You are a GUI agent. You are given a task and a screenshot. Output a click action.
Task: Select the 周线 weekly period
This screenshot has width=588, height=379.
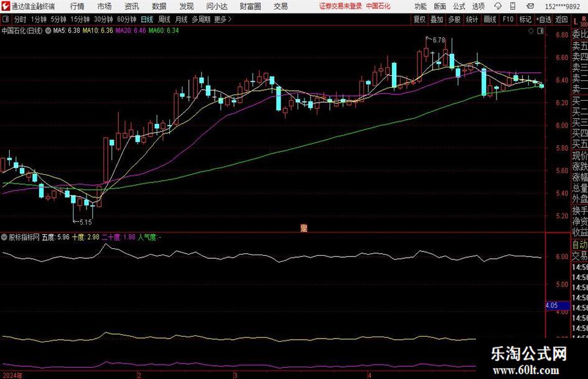[164, 19]
